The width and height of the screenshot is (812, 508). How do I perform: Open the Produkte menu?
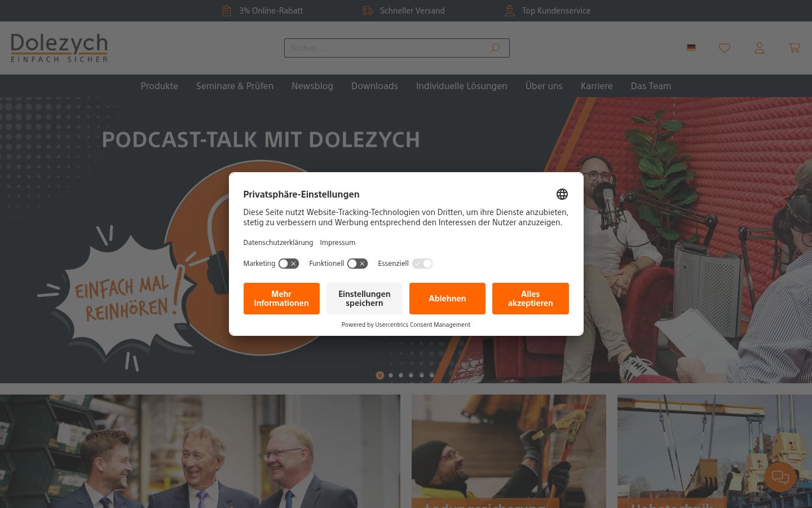point(160,86)
